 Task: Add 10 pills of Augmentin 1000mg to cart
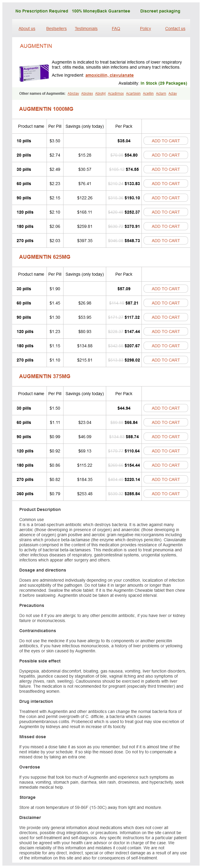166,141
